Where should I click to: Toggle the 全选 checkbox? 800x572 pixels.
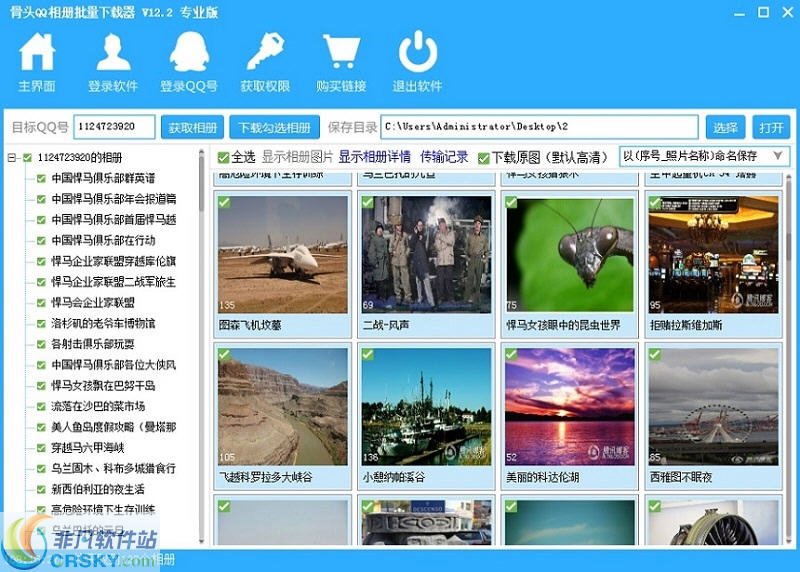223,158
